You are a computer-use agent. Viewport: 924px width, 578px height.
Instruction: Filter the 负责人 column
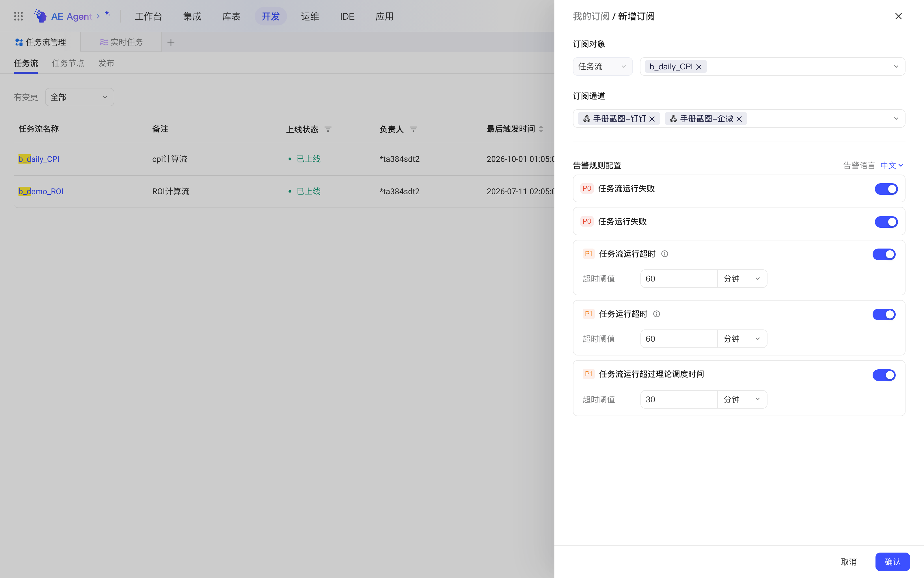point(413,129)
